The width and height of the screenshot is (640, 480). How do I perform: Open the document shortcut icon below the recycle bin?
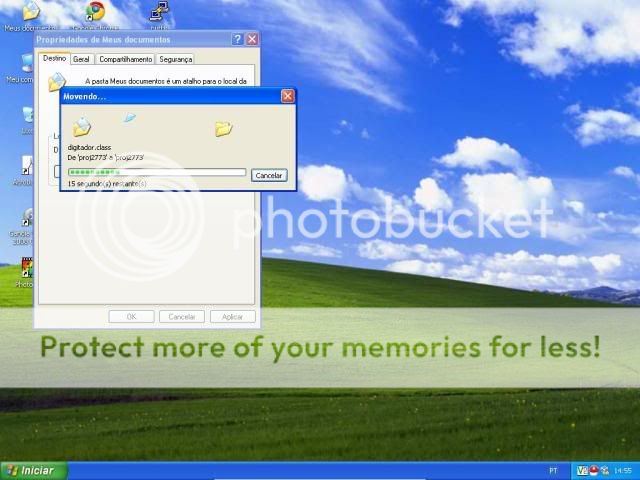pyautogui.click(x=27, y=166)
